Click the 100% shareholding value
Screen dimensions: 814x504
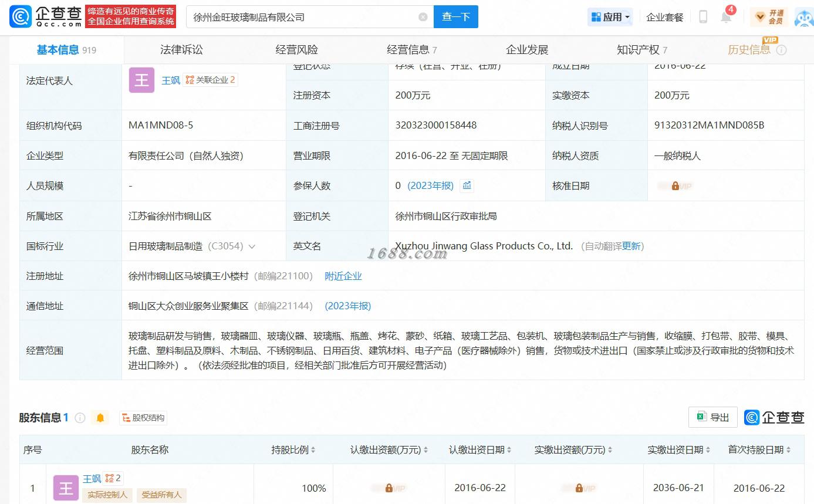click(x=314, y=488)
